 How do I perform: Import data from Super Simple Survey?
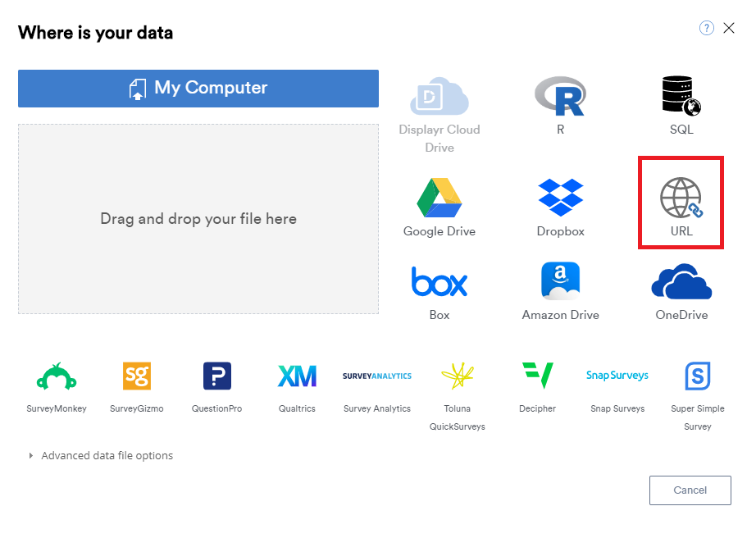[698, 376]
